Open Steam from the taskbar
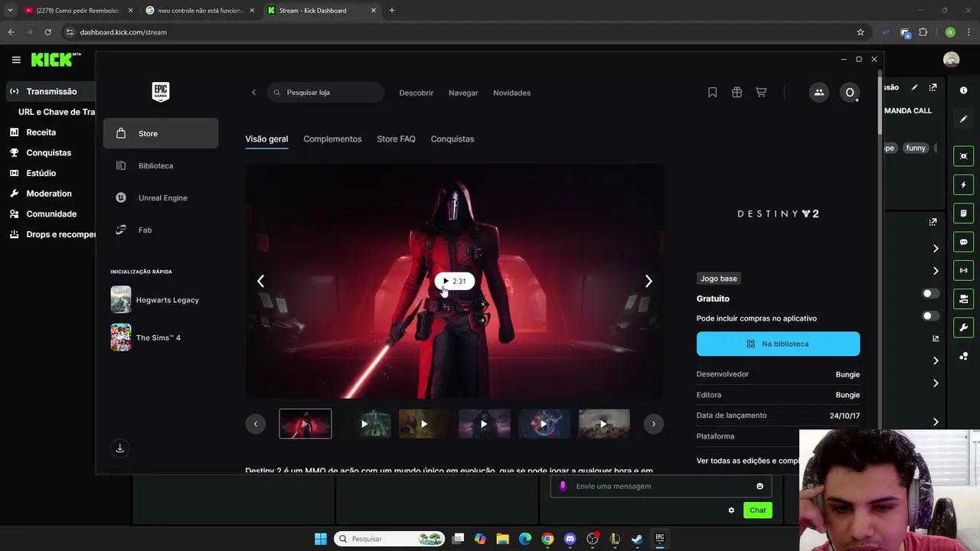Screen dimensions: 980x551 click(x=637, y=539)
